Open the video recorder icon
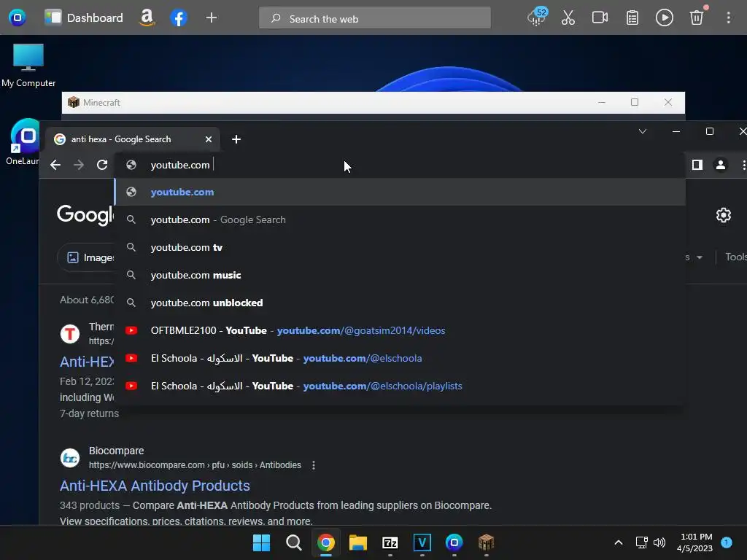This screenshot has height=560, width=747. (x=600, y=17)
